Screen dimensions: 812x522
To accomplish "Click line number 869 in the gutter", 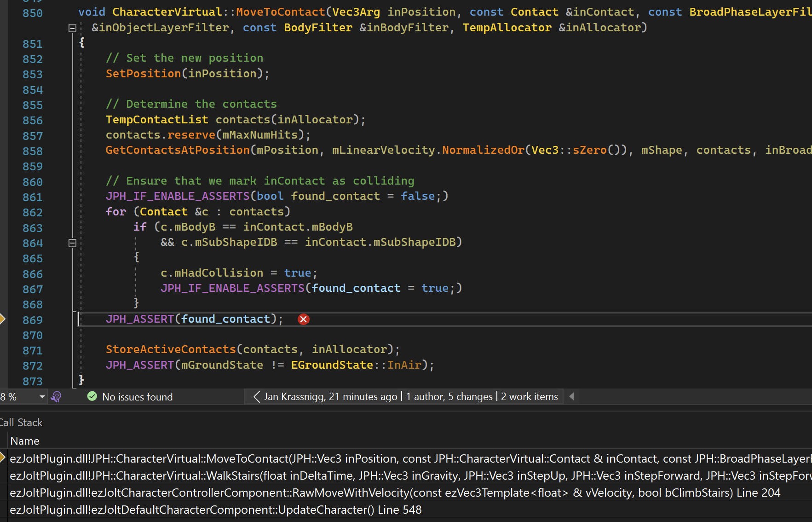I will [33, 320].
